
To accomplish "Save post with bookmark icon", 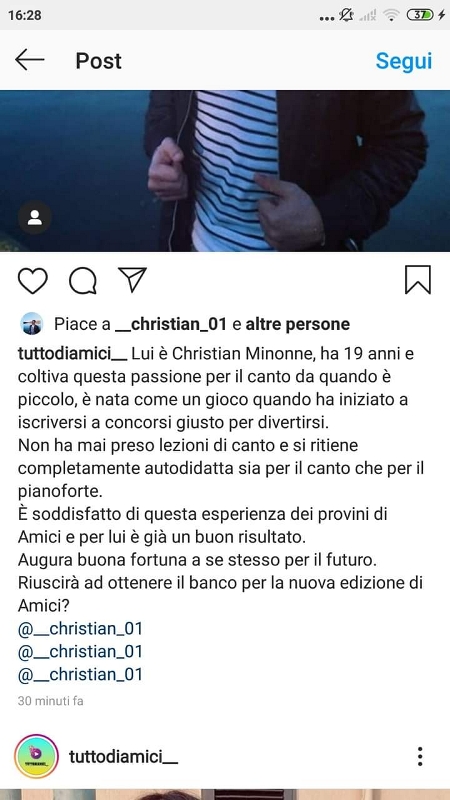I will click(418, 280).
